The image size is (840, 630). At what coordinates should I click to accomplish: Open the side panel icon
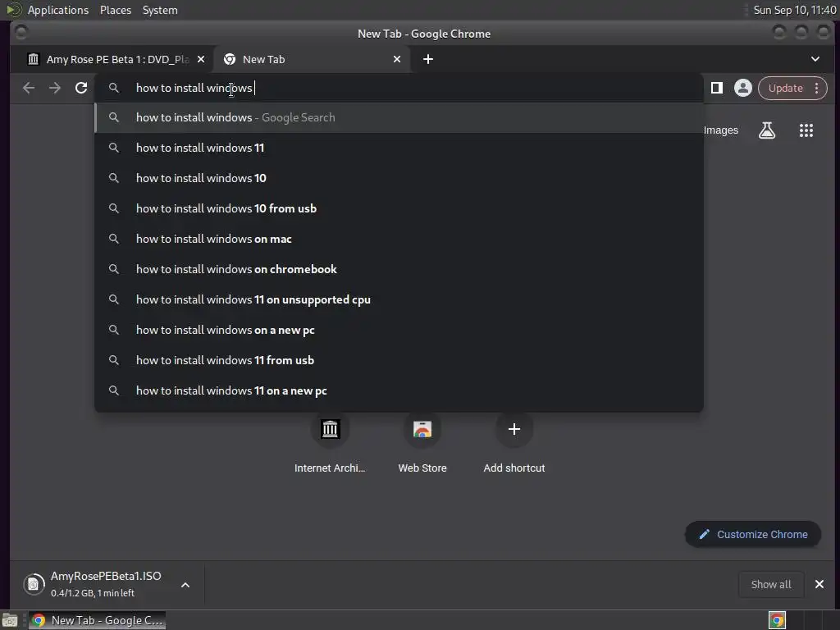(x=717, y=88)
